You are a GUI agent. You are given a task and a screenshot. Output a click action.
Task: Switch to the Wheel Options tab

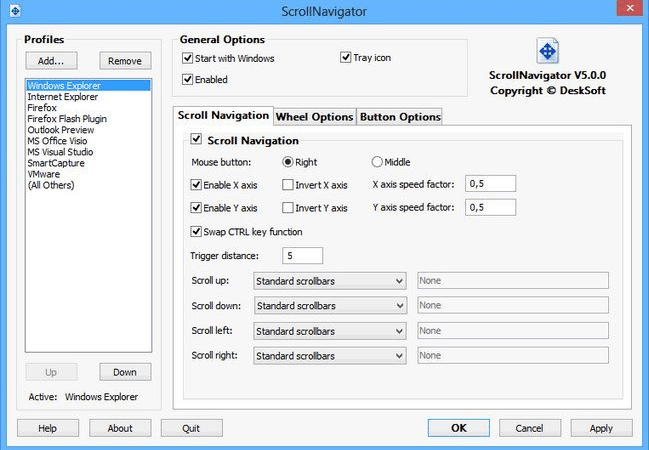tap(315, 117)
